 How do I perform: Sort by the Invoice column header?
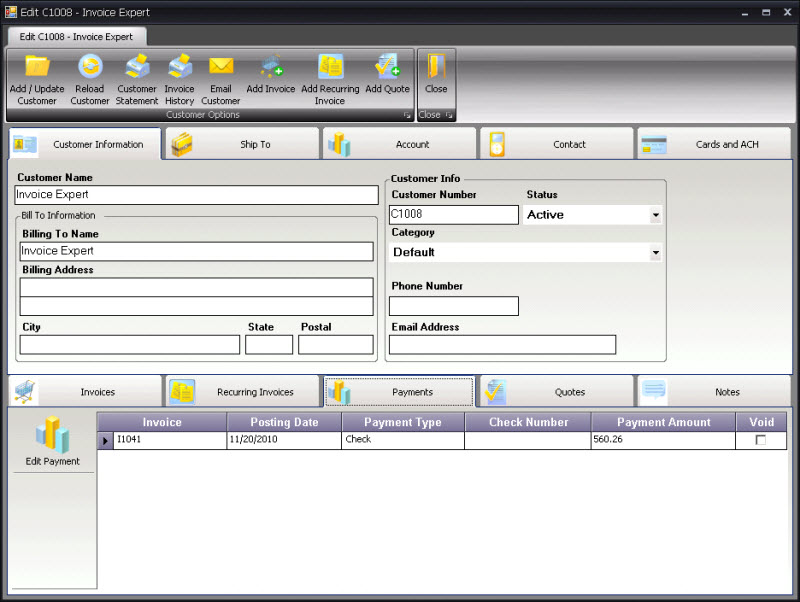tap(162, 422)
